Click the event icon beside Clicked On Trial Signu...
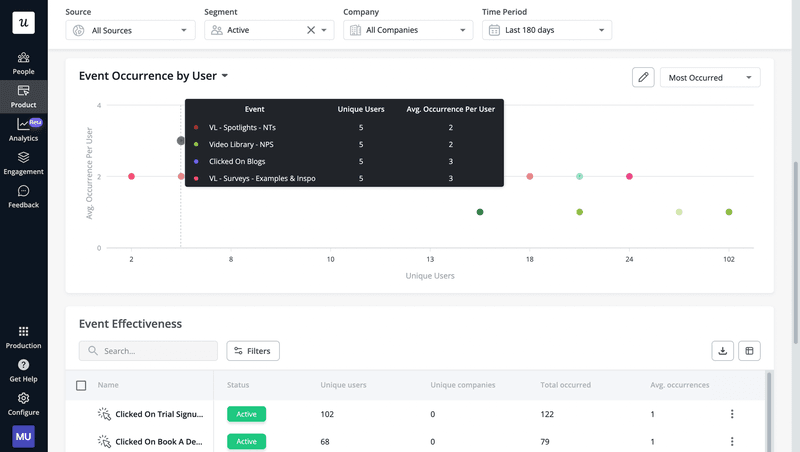 pos(104,414)
